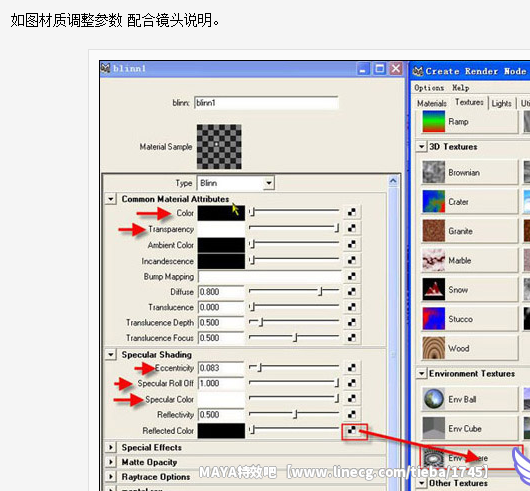Expand the Matte Opacity section
The height and width of the screenshot is (491, 530).
click(x=111, y=462)
